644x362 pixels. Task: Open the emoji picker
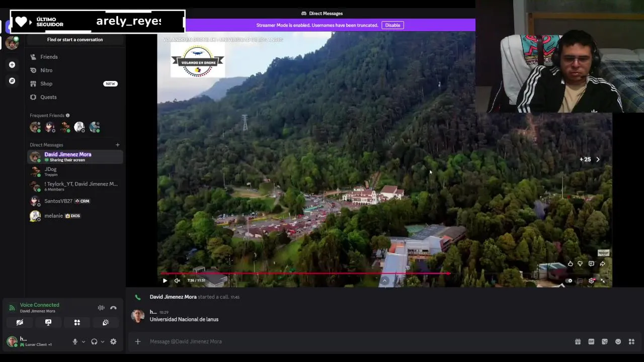(618, 342)
